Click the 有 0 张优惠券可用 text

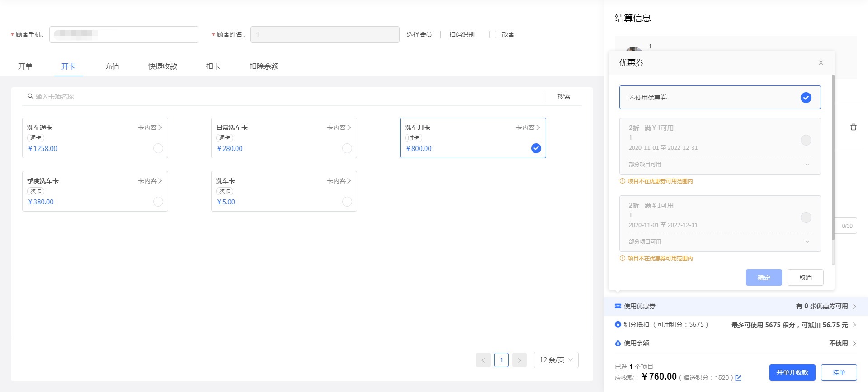pyautogui.click(x=822, y=306)
